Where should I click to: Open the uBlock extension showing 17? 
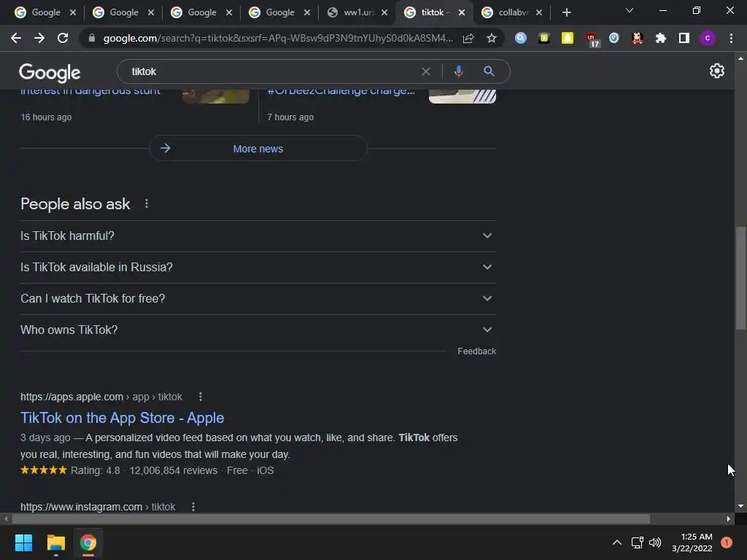[592, 39]
